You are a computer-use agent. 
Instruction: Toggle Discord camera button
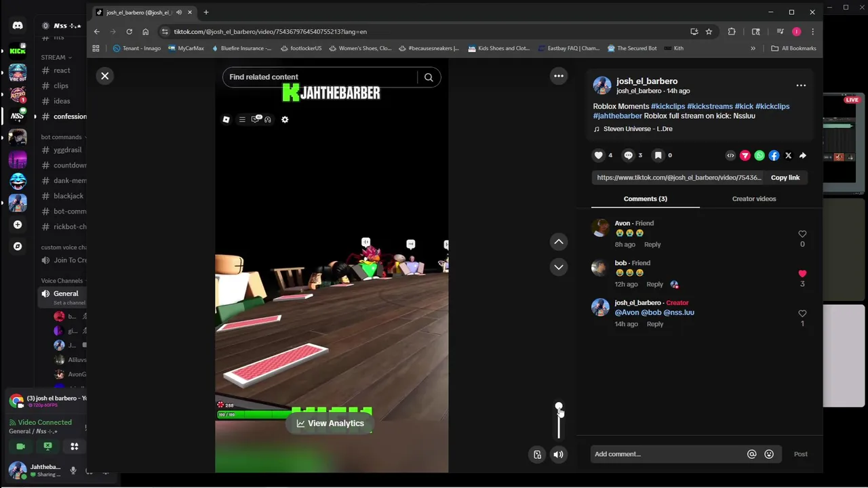click(20, 446)
